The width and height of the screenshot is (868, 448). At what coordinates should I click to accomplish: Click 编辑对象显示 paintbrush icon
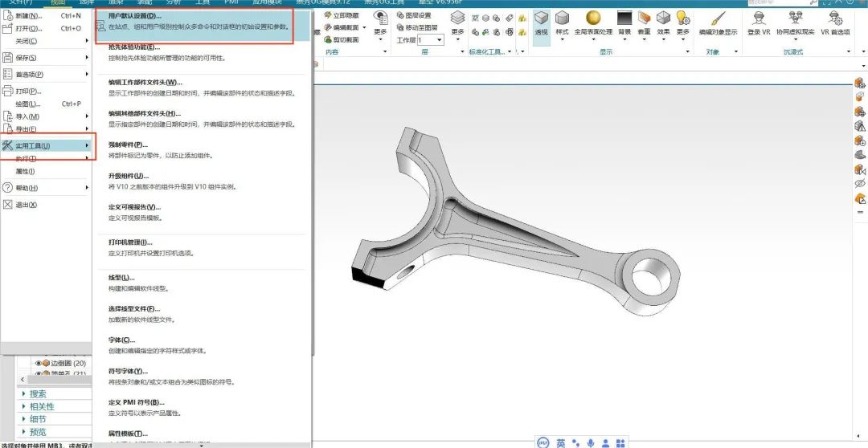[718, 18]
